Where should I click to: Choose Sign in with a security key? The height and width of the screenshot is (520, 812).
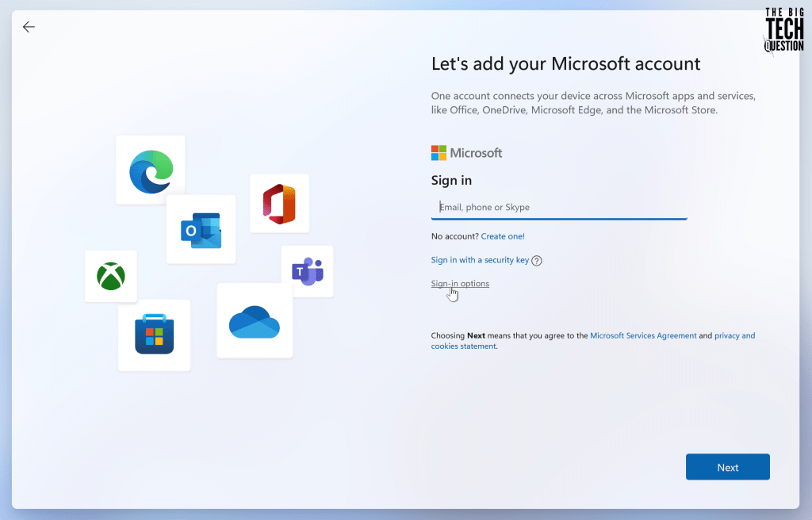(x=480, y=260)
